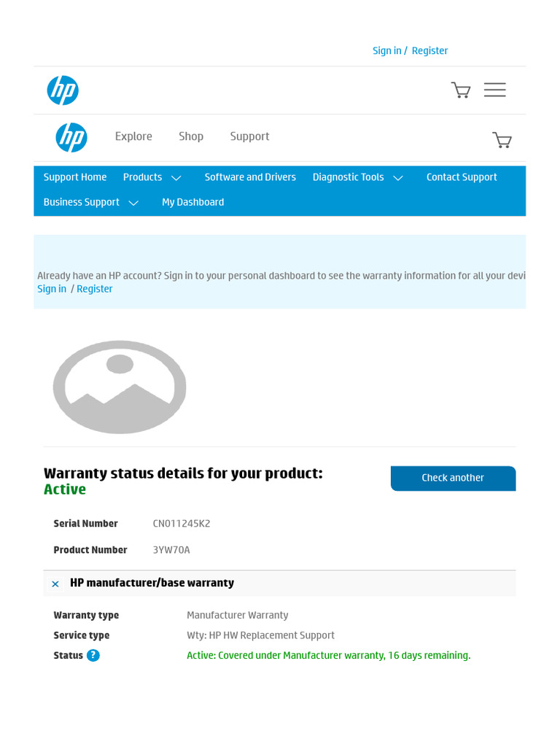Click the HP logo beside Explore

click(x=71, y=138)
